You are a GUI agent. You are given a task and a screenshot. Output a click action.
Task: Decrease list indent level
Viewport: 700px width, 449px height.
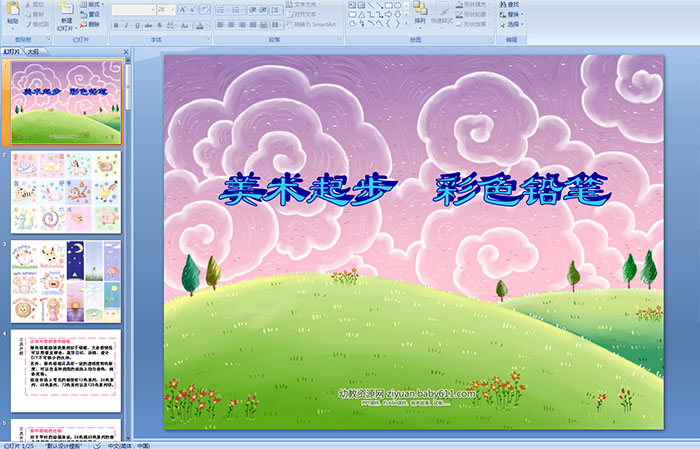click(253, 10)
